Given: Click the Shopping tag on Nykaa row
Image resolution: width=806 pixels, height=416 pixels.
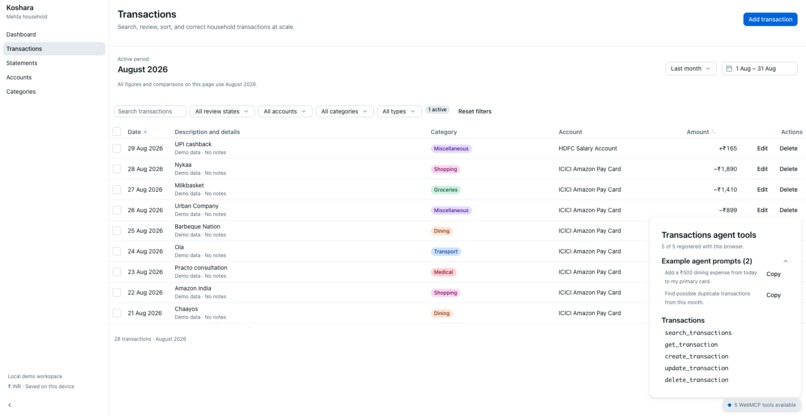Looking at the screenshot, I should pyautogui.click(x=445, y=169).
